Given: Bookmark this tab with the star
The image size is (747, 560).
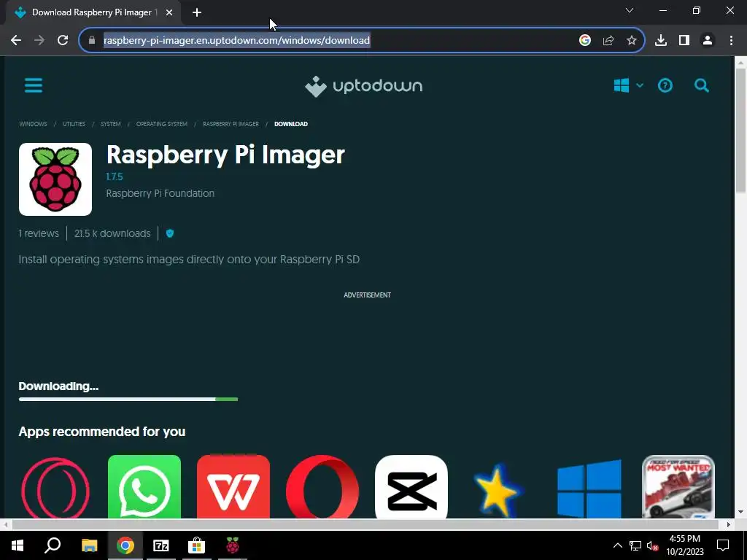Looking at the screenshot, I should (632, 41).
